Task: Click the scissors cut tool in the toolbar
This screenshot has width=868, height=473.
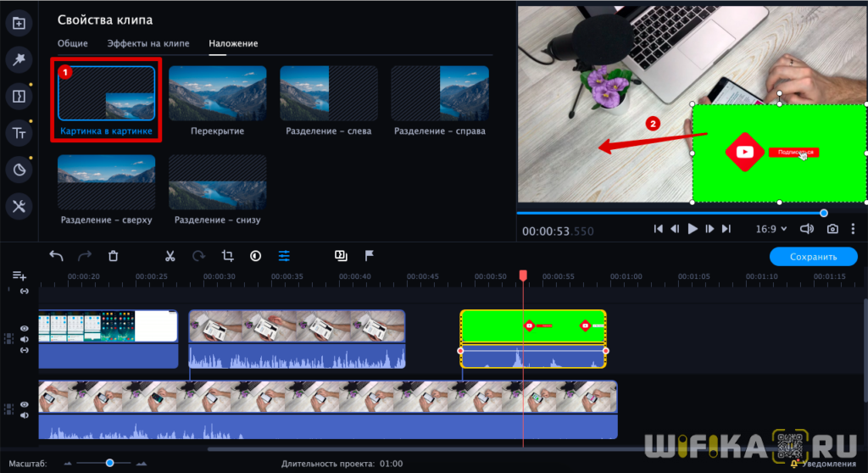Action: pyautogui.click(x=170, y=256)
